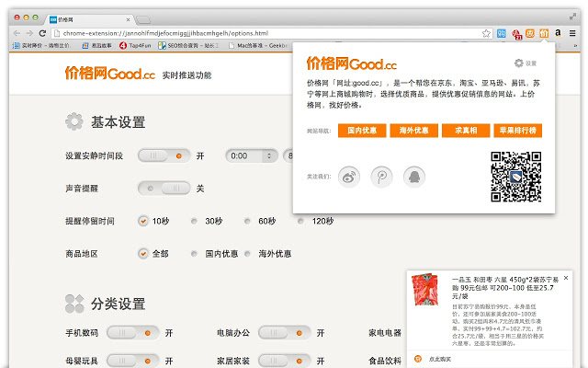
Task: Open the Amazon extension icon
Action: click(558, 33)
